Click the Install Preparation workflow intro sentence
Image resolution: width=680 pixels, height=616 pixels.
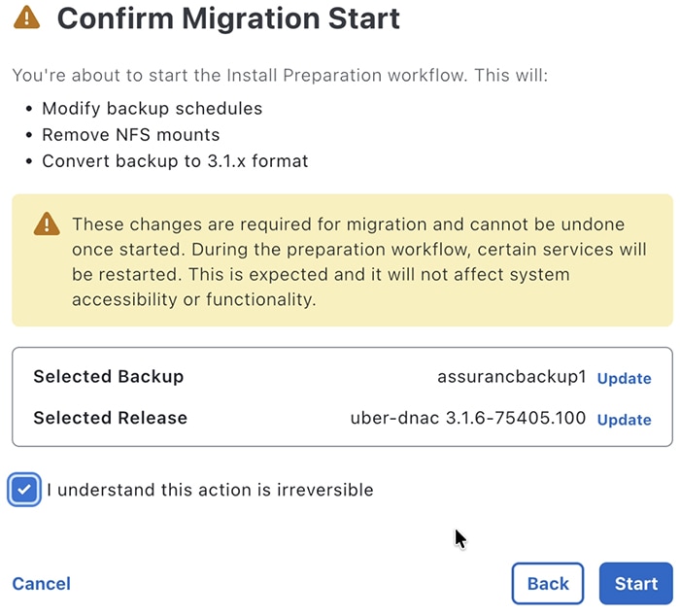click(x=280, y=75)
